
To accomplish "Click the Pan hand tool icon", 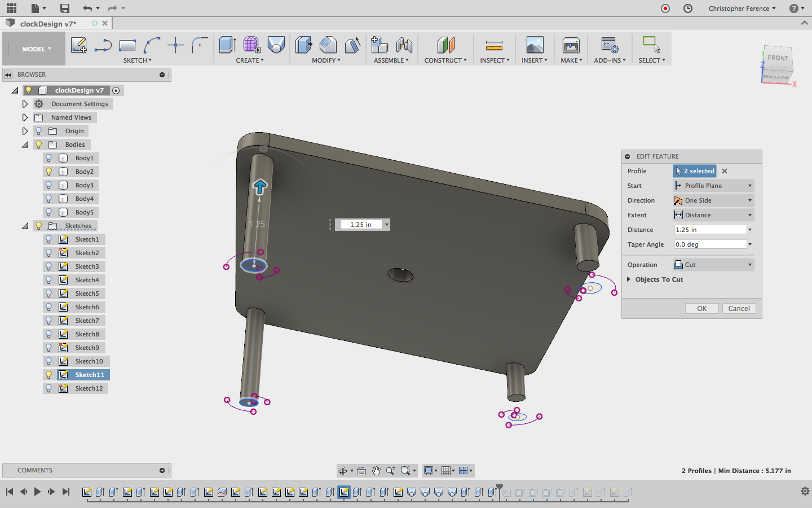I will pos(376,471).
